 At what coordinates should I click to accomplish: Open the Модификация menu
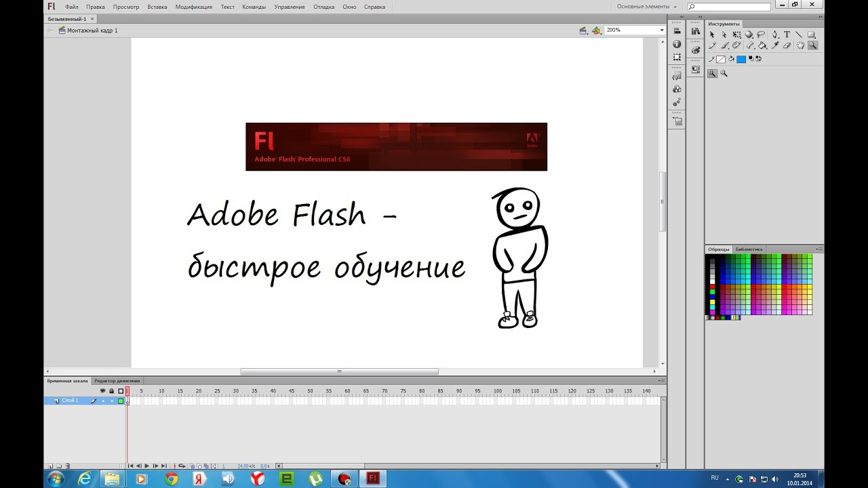[193, 7]
